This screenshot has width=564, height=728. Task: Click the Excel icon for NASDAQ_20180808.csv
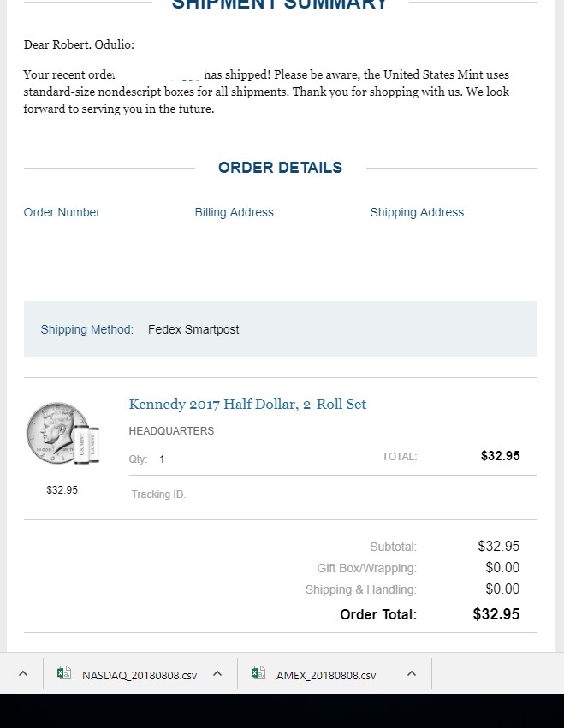pos(63,673)
